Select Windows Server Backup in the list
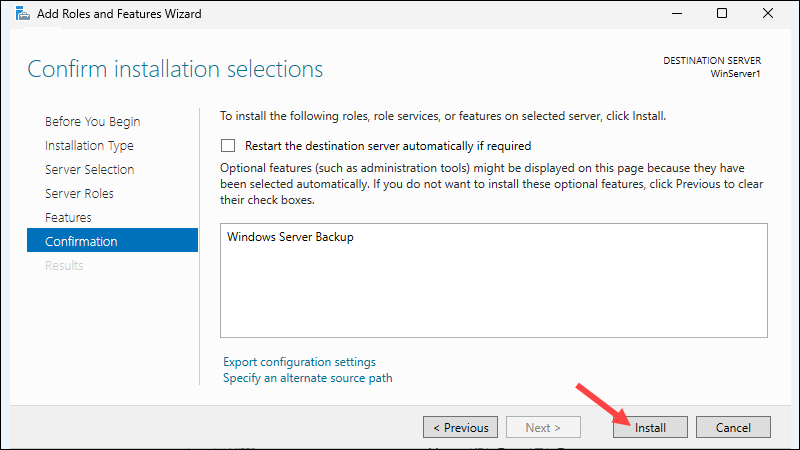 pyautogui.click(x=290, y=238)
